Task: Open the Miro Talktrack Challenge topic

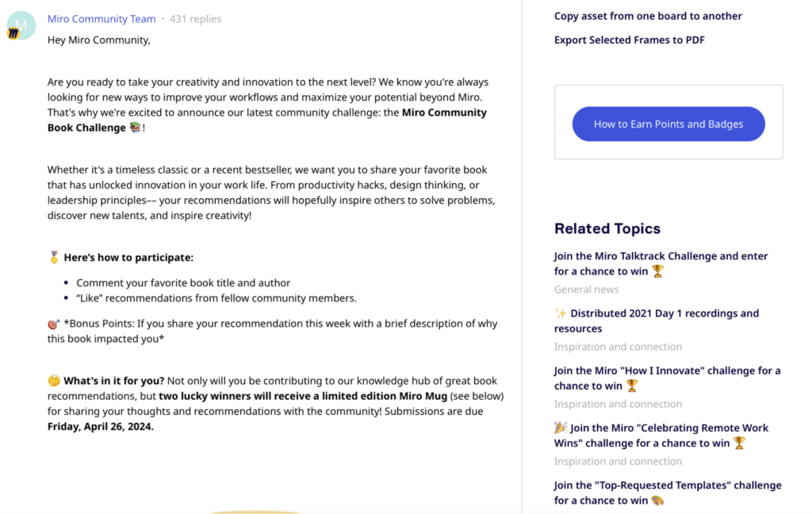Action: point(661,256)
